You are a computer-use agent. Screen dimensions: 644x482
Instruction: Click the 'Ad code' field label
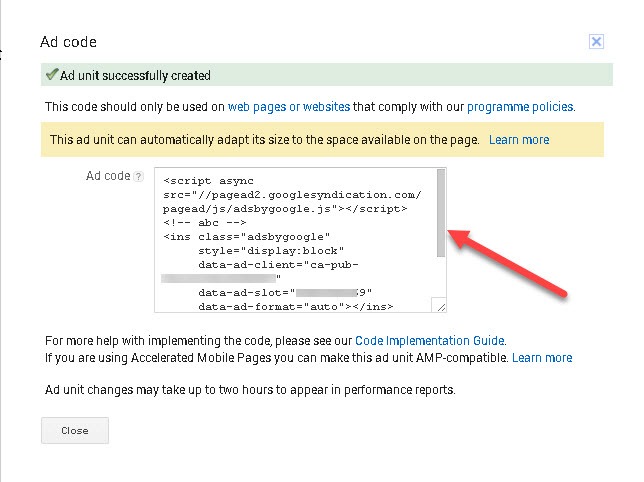click(108, 176)
